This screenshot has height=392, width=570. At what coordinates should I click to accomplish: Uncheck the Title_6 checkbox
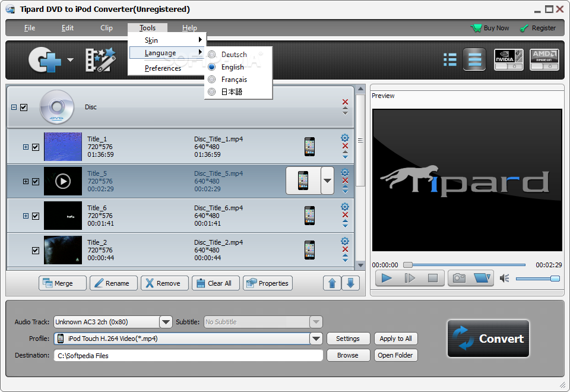[35, 216]
